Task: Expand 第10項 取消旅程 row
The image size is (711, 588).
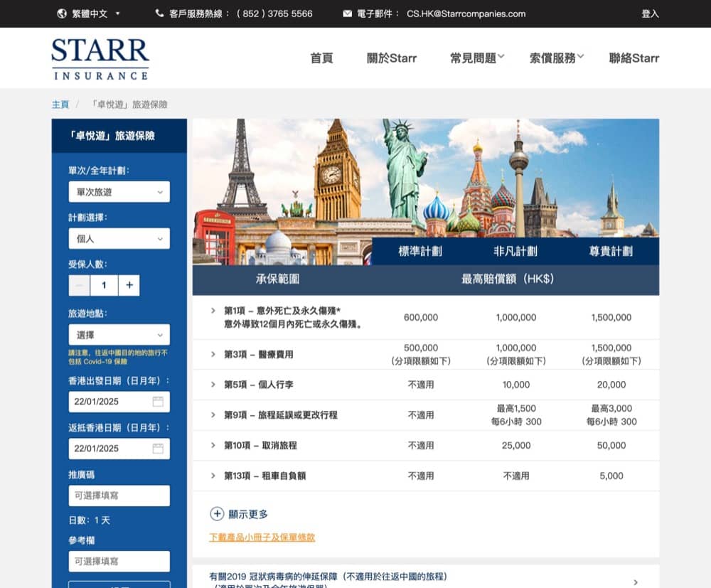Action: (213, 445)
